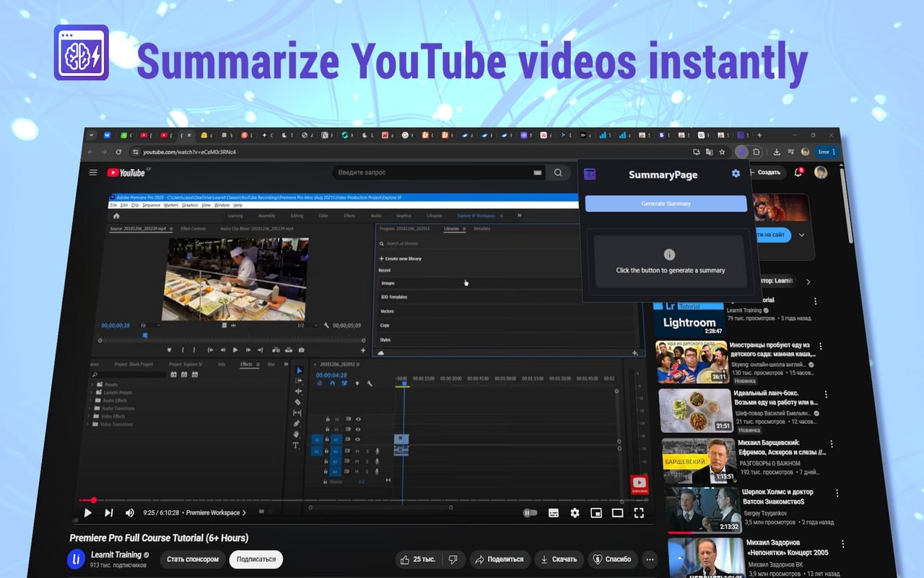
Task: Expand the Premiere Workspace chapter chevron
Action: point(244,513)
